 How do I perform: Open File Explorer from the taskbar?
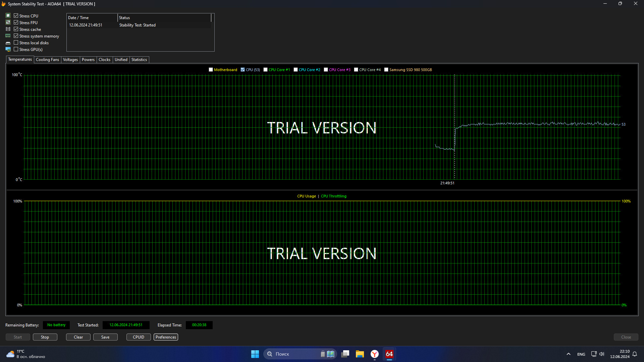pyautogui.click(x=360, y=354)
